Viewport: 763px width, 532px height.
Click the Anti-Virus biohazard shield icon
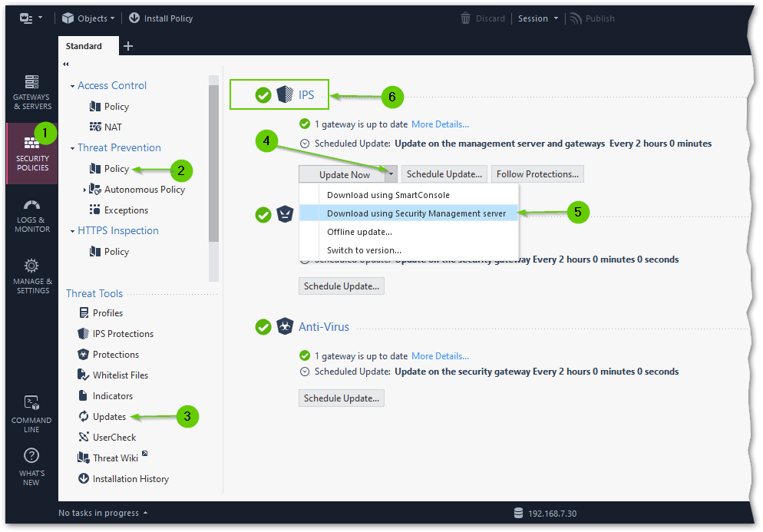(285, 326)
